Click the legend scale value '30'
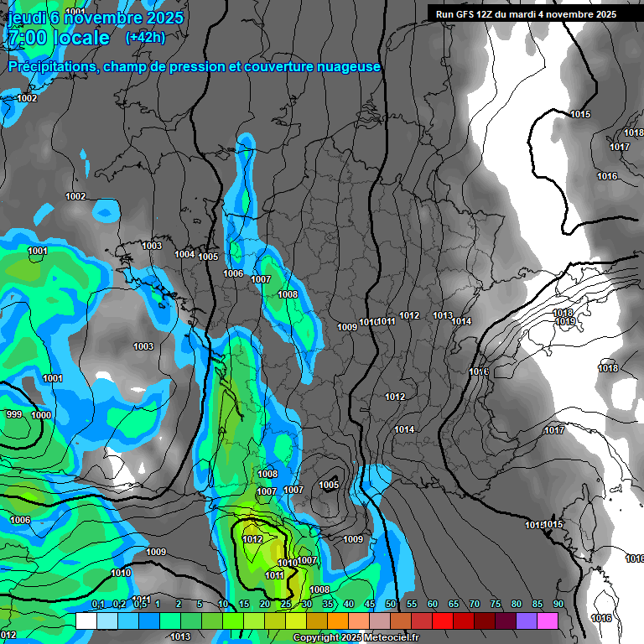This screenshot has height=644, width=644. click(307, 604)
